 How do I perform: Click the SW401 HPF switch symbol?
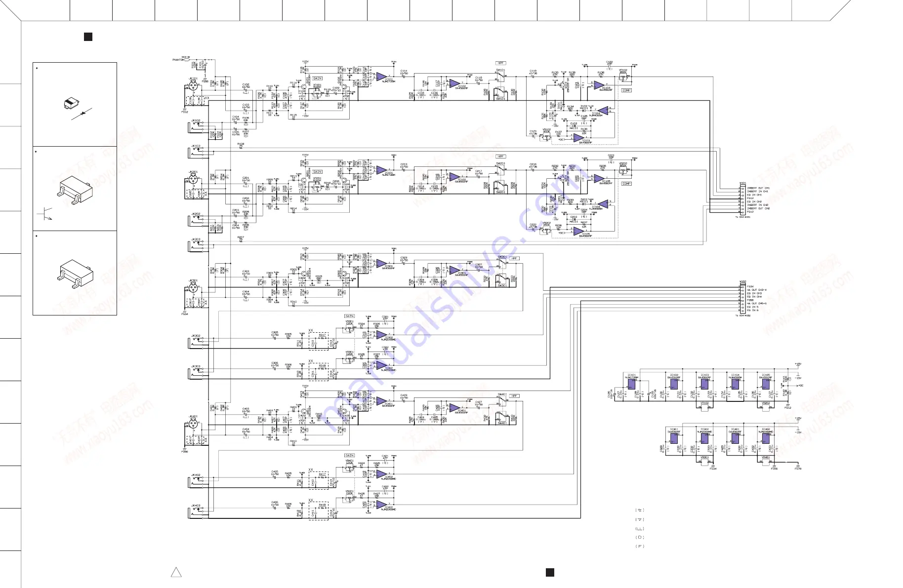[502, 400]
